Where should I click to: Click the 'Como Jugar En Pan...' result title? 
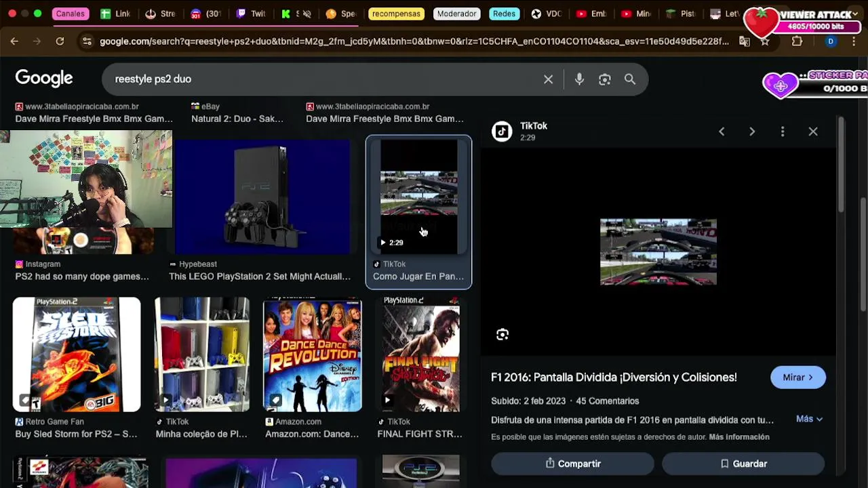(x=418, y=277)
